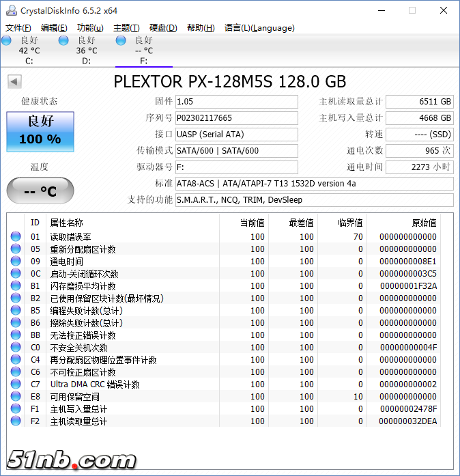Click the firmware field showing 1.05
Viewport: 460px width, 476px height.
tap(237, 102)
